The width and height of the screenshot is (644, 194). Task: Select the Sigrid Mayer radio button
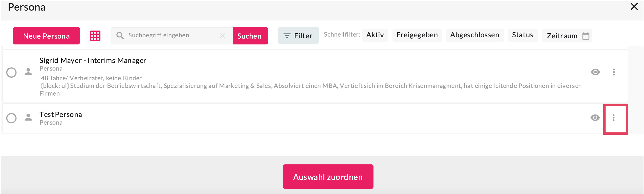coord(12,73)
